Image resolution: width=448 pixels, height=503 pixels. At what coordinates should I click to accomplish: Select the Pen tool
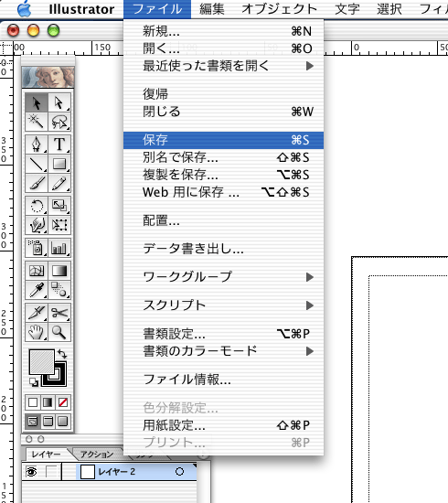click(x=37, y=144)
